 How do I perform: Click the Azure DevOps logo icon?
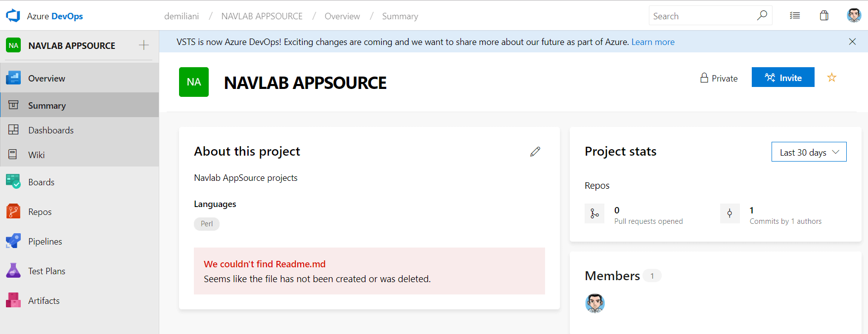tap(13, 16)
